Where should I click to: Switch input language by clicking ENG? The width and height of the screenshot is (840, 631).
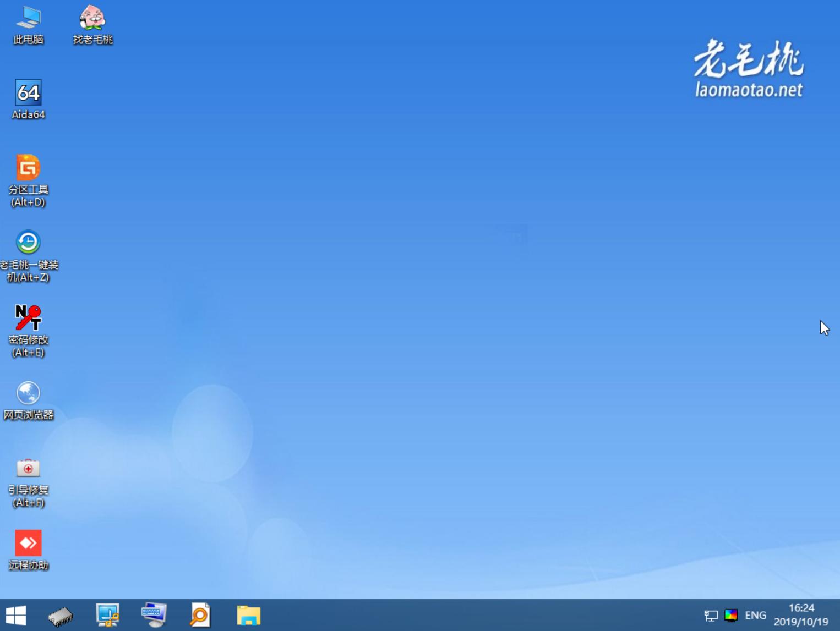pos(756,615)
